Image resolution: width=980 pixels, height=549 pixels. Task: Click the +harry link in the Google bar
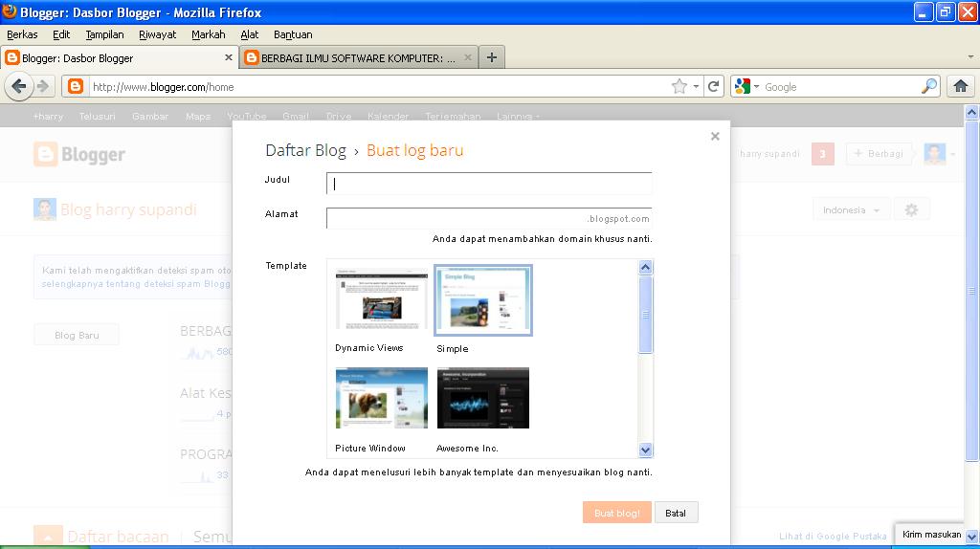point(48,116)
